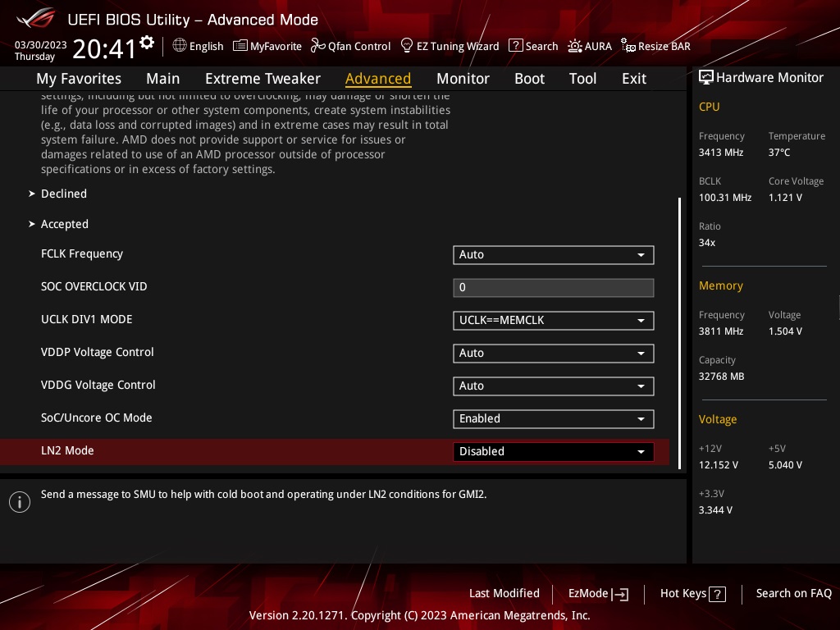The width and height of the screenshot is (840, 630).
Task: Open date and time settings gear
Action: (147, 43)
